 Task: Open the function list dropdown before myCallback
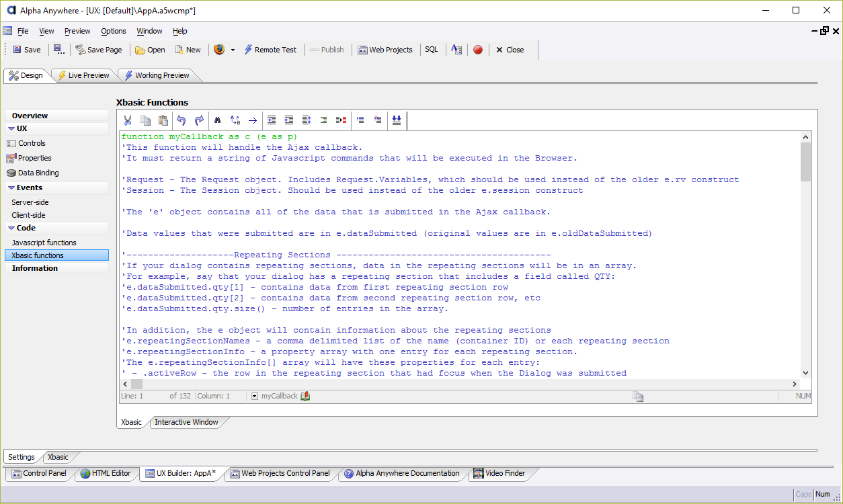[254, 396]
